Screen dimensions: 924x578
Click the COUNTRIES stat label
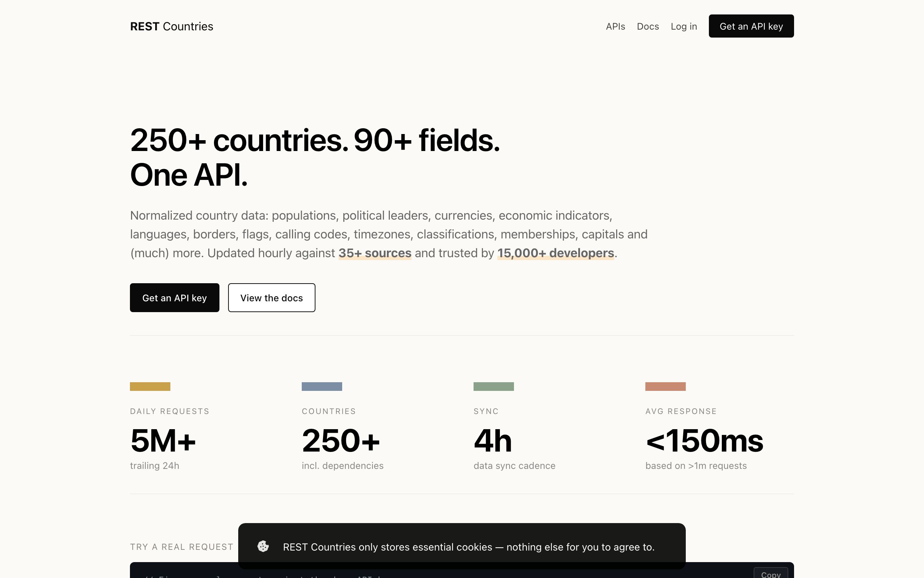click(329, 411)
